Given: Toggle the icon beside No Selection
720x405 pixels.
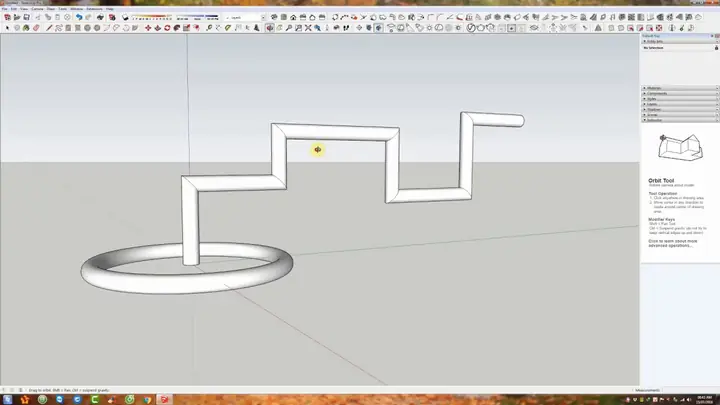Looking at the screenshot, I should [x=716, y=48].
